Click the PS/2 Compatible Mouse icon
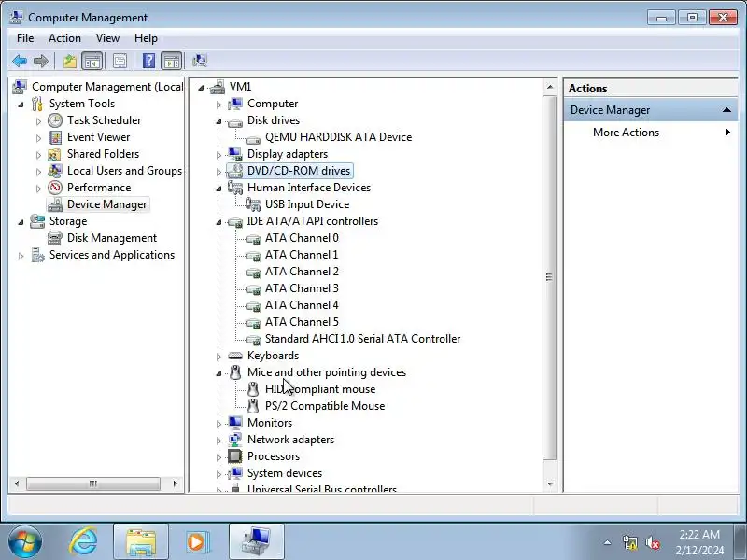This screenshot has width=747, height=560. coord(253,406)
